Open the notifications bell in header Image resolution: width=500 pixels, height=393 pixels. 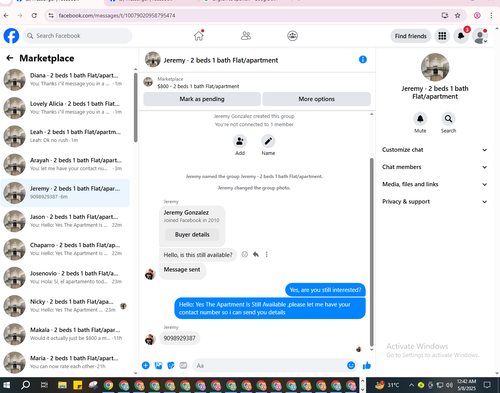(x=461, y=36)
